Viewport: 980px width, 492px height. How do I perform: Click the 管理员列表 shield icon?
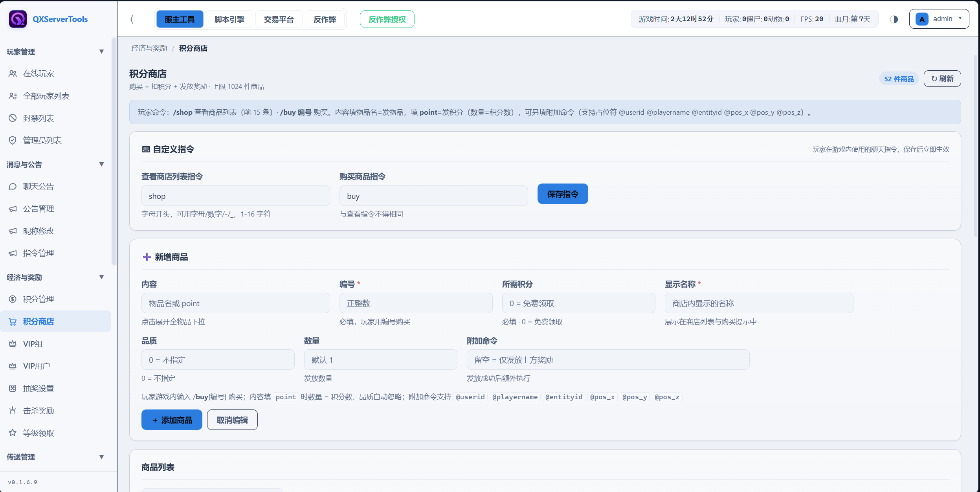pyautogui.click(x=13, y=140)
